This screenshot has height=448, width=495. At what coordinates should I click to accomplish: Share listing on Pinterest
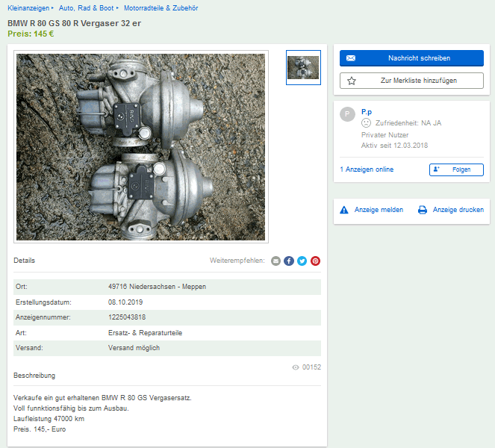(315, 261)
